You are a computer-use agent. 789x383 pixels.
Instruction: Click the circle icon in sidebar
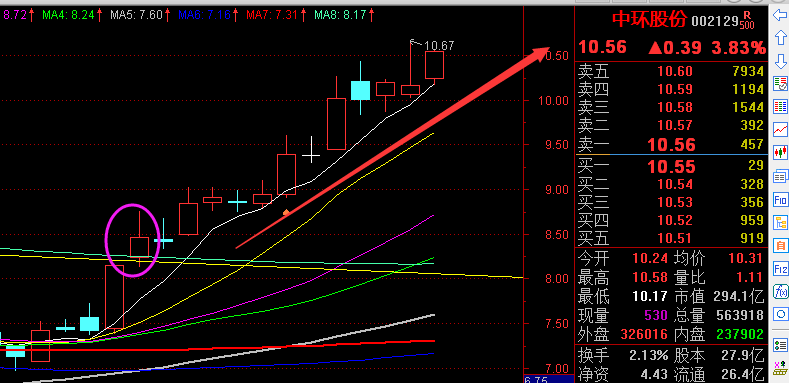[x=780, y=315]
